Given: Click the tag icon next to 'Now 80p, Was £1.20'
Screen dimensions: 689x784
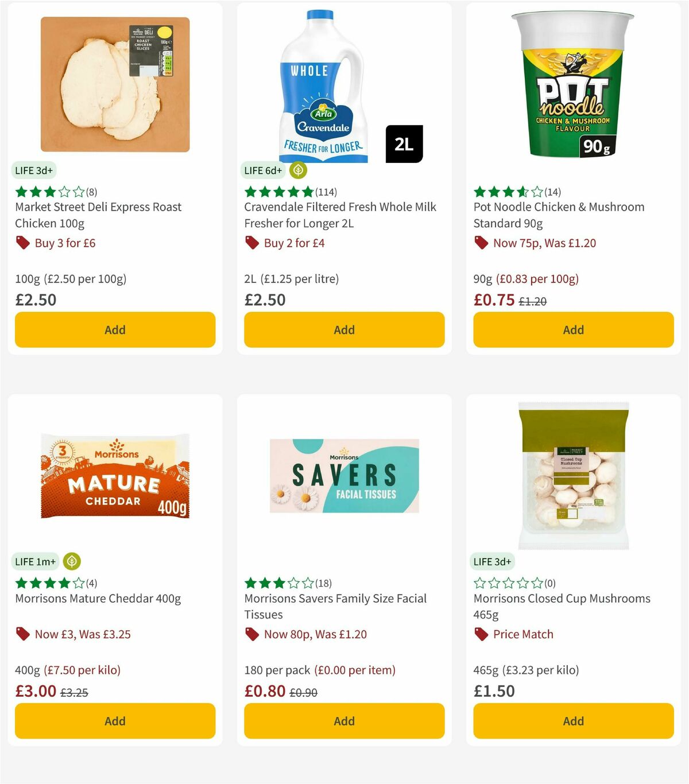Looking at the screenshot, I should click(251, 635).
